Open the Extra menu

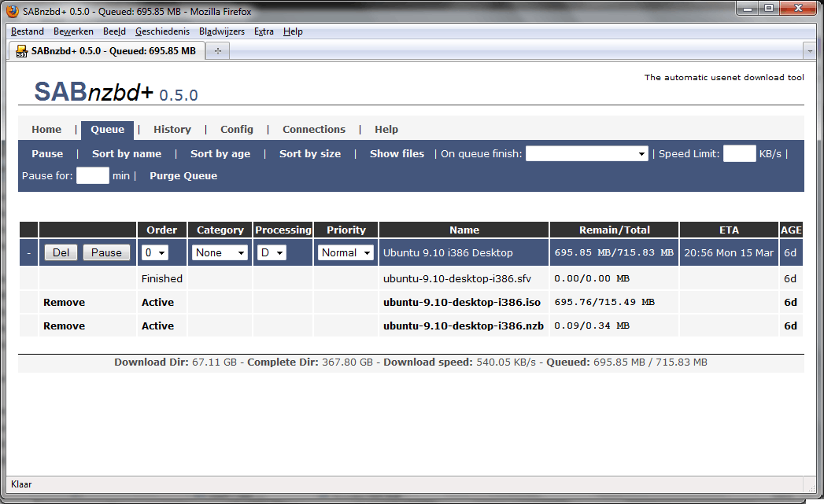264,31
